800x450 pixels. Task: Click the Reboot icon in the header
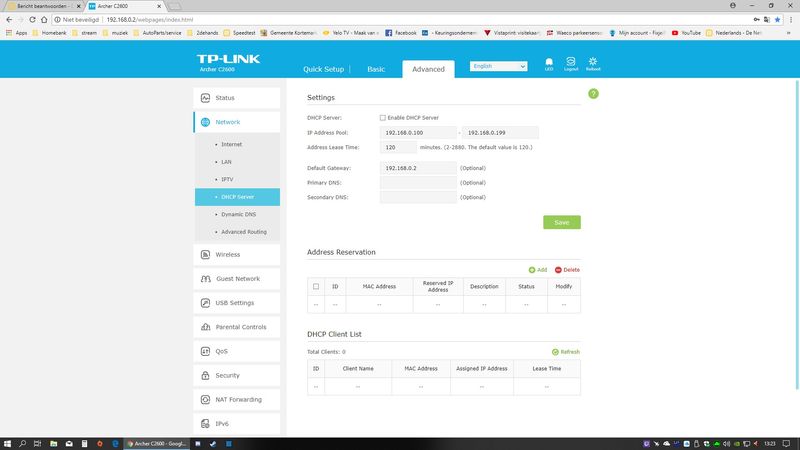click(x=593, y=62)
